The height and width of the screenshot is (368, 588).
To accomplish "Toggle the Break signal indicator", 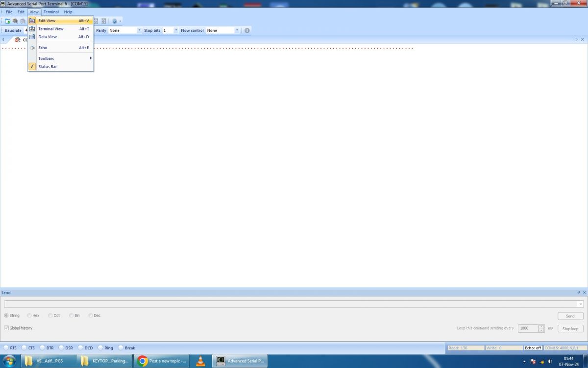I will point(121,348).
